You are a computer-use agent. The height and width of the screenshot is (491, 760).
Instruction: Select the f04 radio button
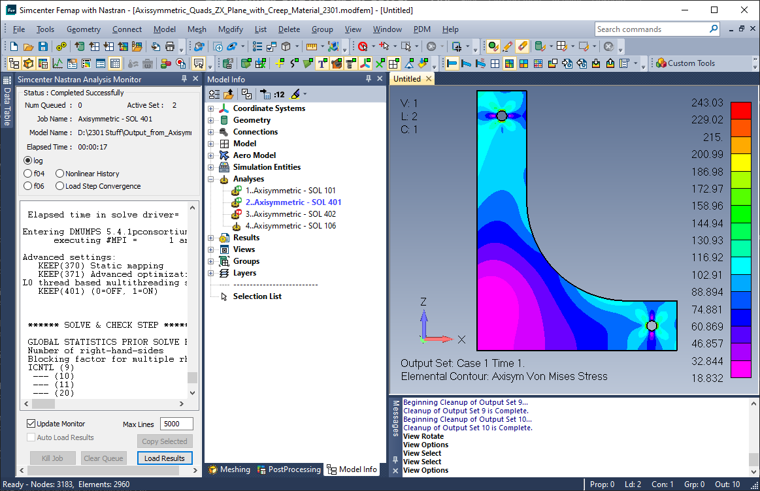point(28,173)
